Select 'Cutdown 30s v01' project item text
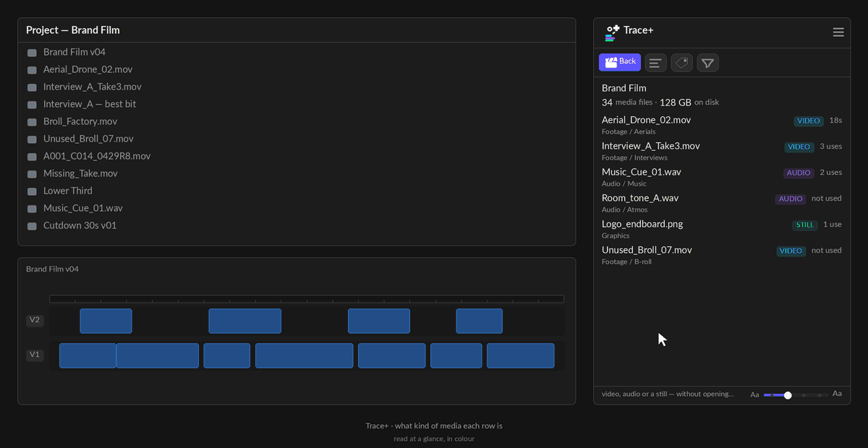The height and width of the screenshot is (448, 868). coord(80,225)
